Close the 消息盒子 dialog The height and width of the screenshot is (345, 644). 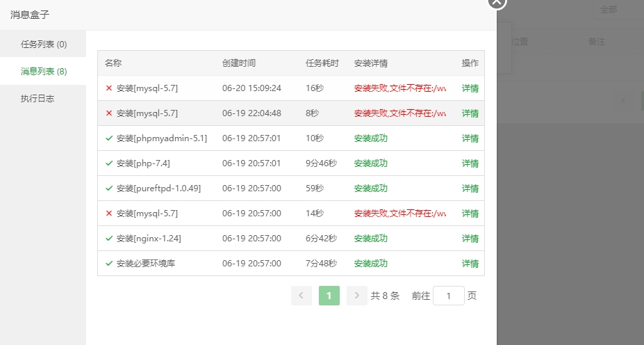(x=497, y=2)
